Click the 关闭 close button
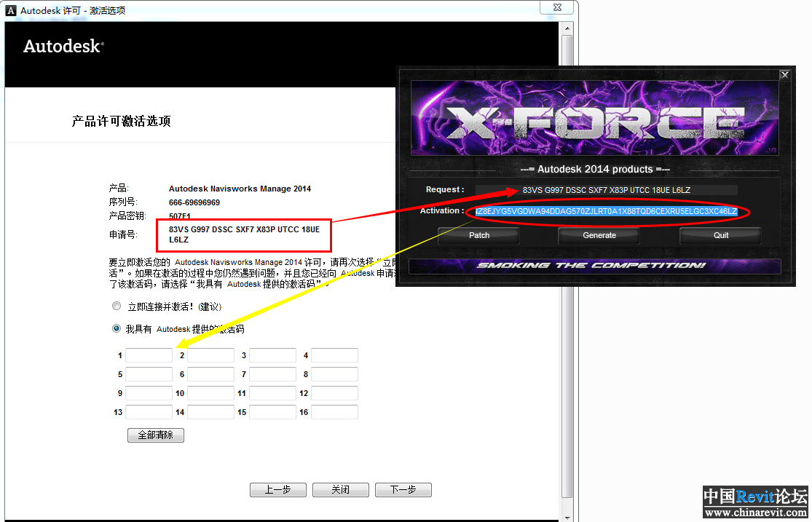Screen dimensions: 812x522 (340, 490)
